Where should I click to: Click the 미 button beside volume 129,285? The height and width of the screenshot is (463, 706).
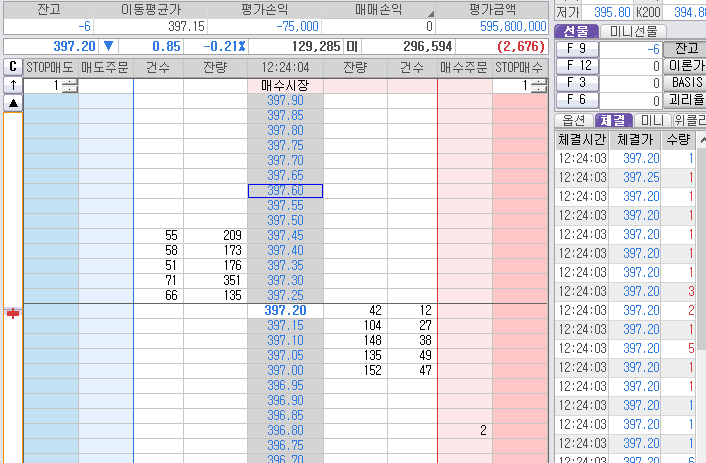352,46
